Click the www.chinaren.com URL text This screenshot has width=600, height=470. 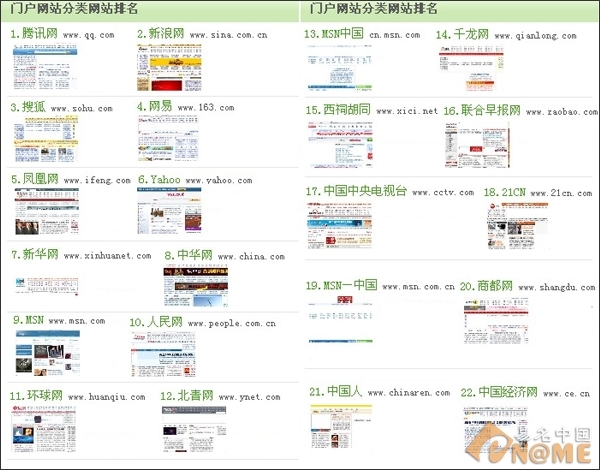point(409,393)
